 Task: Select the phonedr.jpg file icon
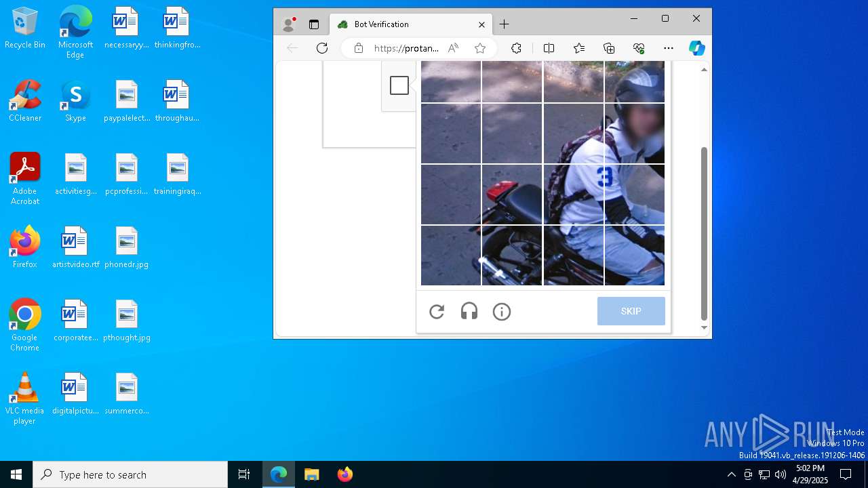[126, 247]
